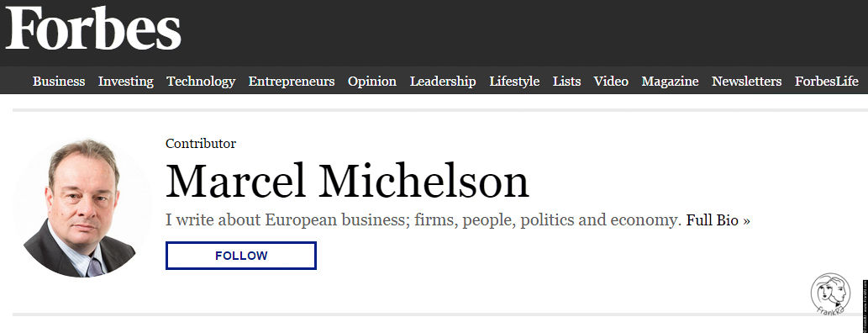This screenshot has width=868, height=333.
Task: Click the Marcel Michelson name heading
Action: (x=347, y=181)
